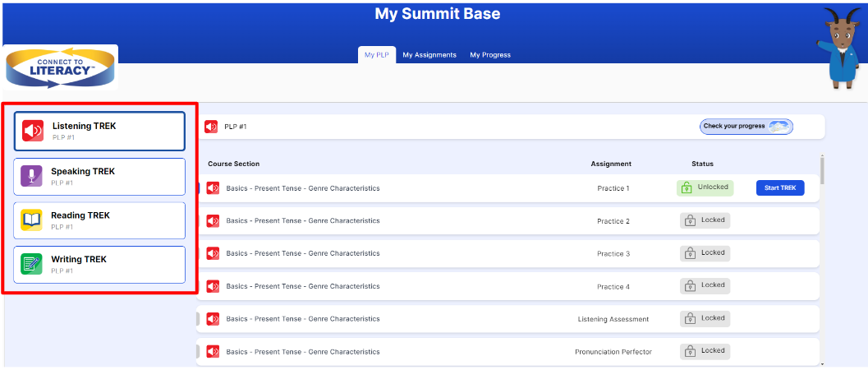Image resolution: width=868 pixels, height=370 pixels.
Task: Select the Writing TREK card
Action: (x=99, y=265)
